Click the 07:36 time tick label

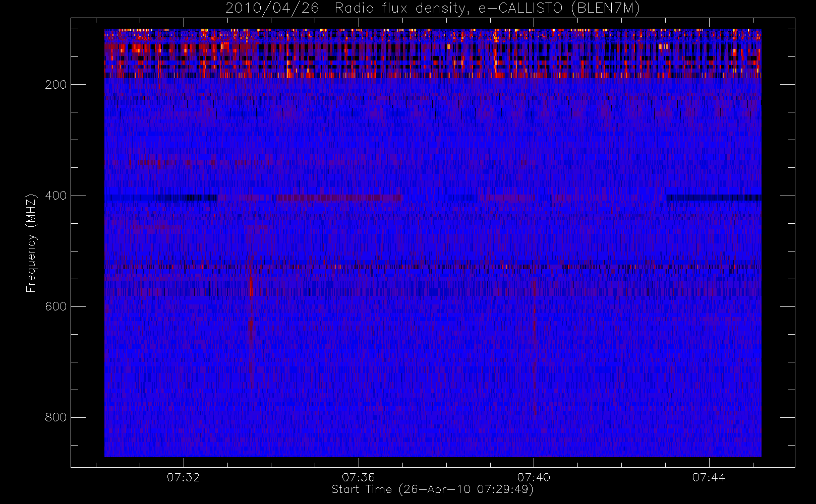(x=359, y=477)
